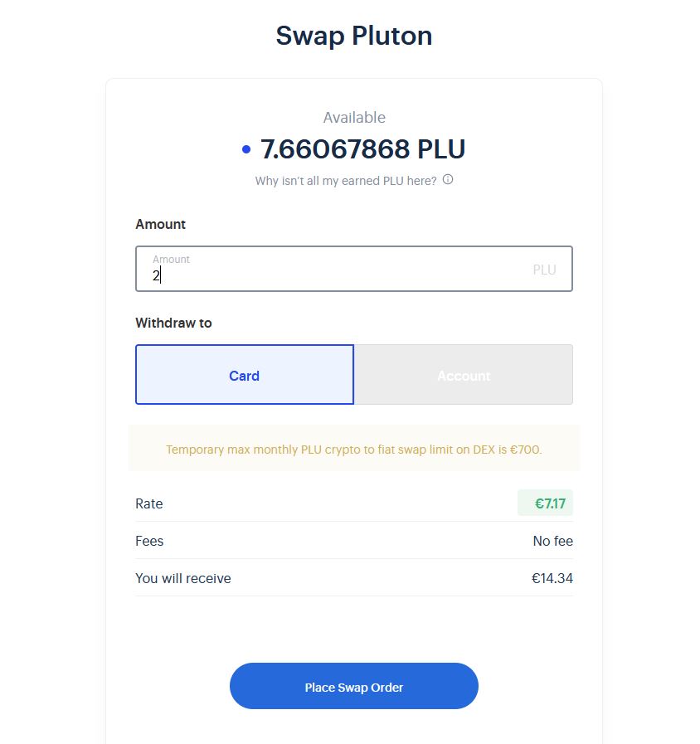Click the "Withdraw to" section label

tap(173, 323)
